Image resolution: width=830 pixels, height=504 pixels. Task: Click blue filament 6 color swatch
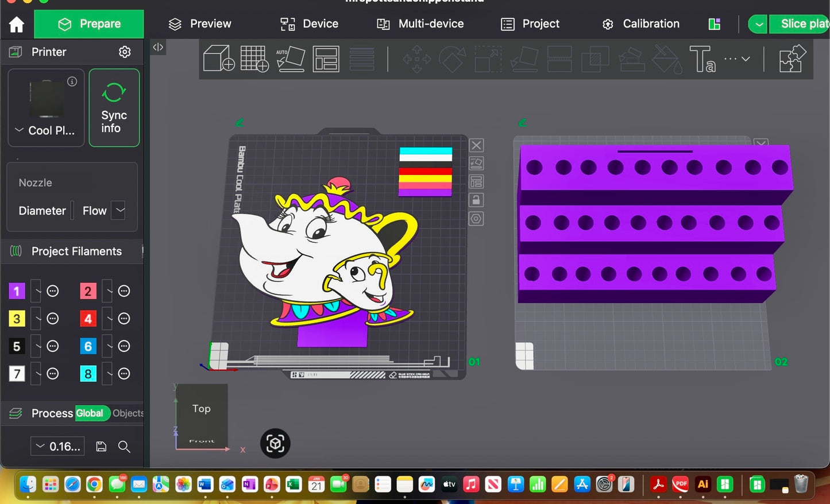pyautogui.click(x=88, y=346)
